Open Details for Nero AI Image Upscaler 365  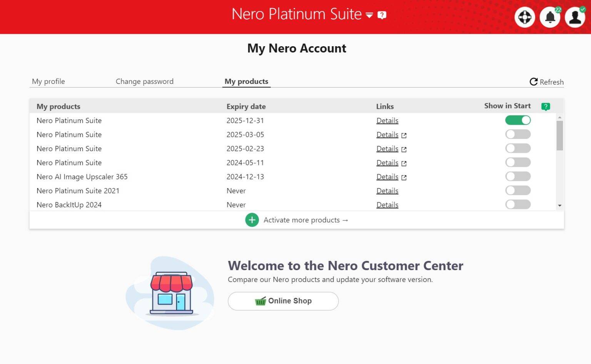[x=387, y=177]
